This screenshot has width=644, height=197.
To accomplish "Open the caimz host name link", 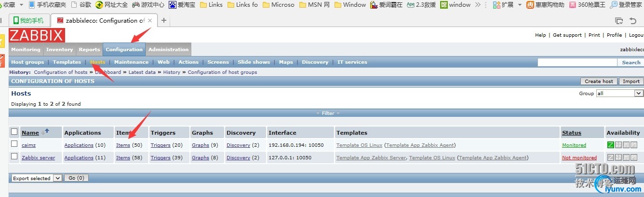I will 29,145.
